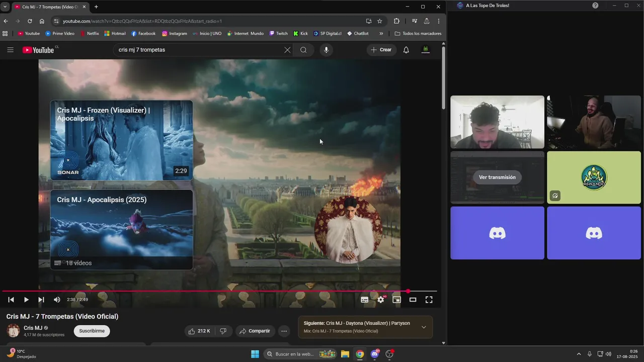The image size is (644, 362).
Task: Show hidden bookmarks overflow chevron
Action: pyautogui.click(x=381, y=34)
